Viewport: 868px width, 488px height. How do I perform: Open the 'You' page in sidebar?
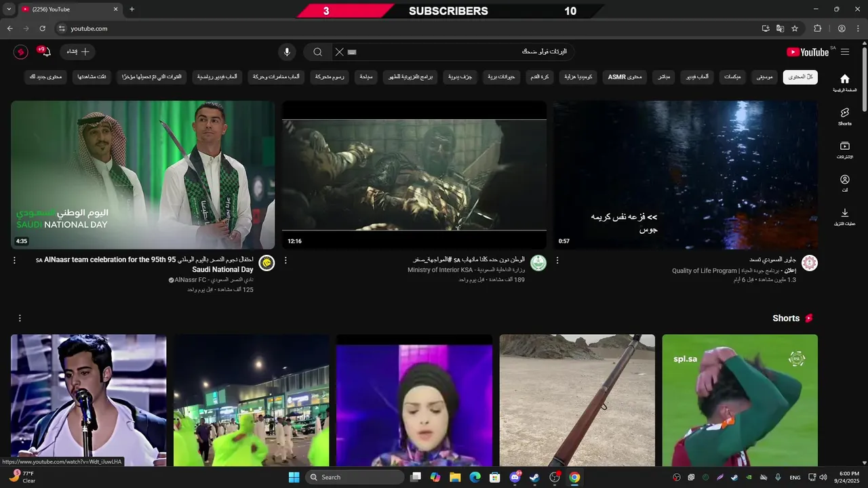pyautogui.click(x=845, y=183)
